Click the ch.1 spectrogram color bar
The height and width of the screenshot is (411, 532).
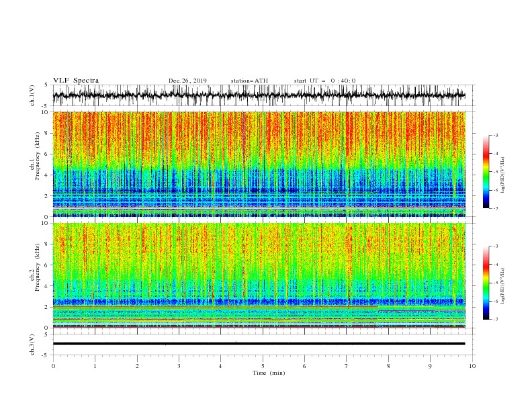486,172
